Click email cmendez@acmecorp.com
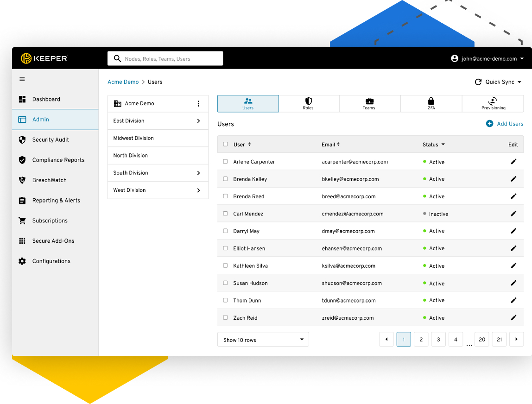Screen dimensions: 532x404 click(x=353, y=214)
